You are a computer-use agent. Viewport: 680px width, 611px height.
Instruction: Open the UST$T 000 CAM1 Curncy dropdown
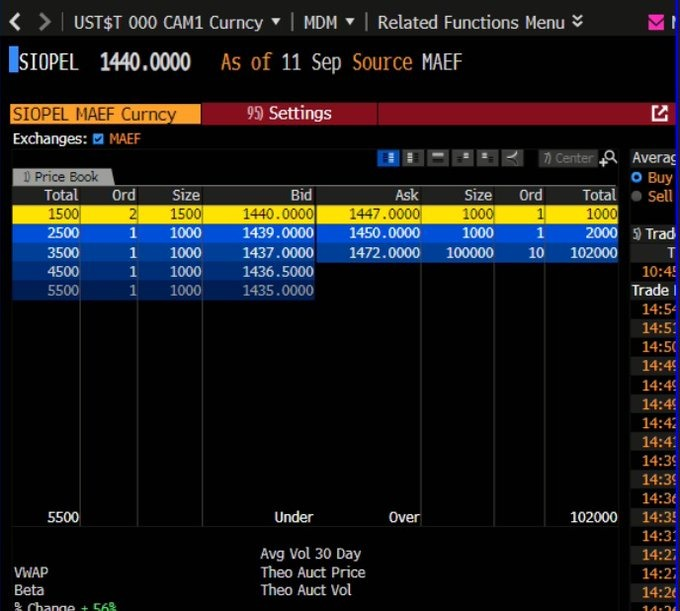click(168, 22)
